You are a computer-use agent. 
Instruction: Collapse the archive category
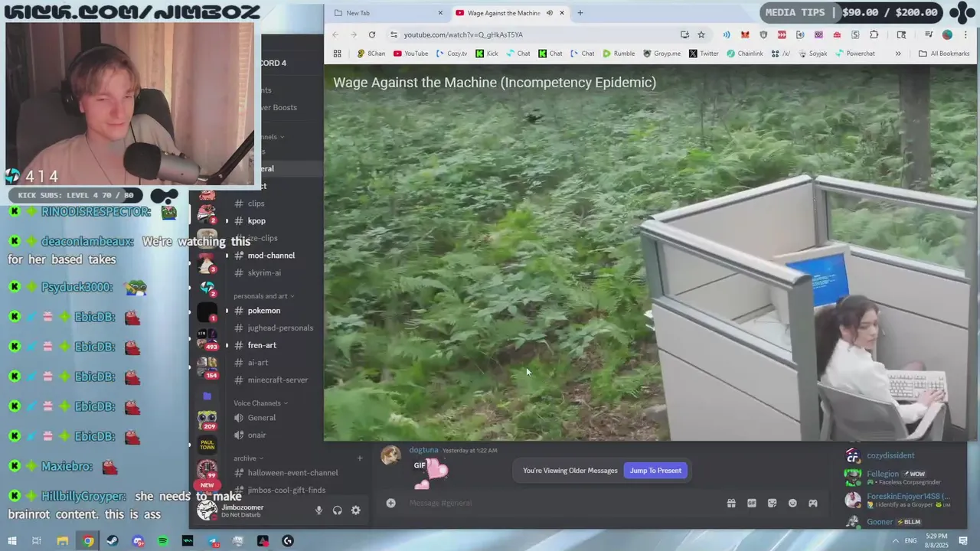pyautogui.click(x=248, y=458)
